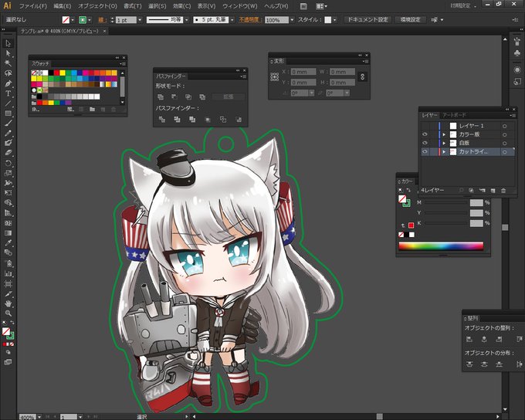Select the Eraser tool
This screenshot has height=420, width=525.
[8, 153]
